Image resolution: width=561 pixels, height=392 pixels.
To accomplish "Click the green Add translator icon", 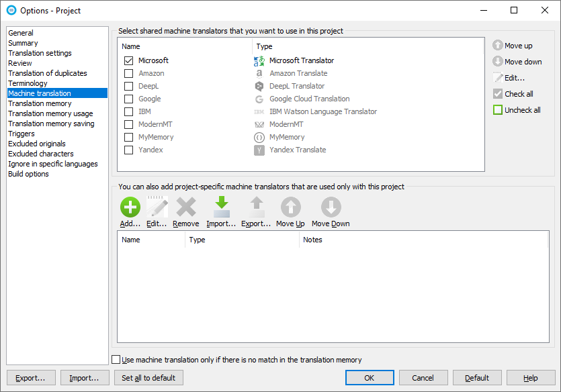I will (130, 207).
